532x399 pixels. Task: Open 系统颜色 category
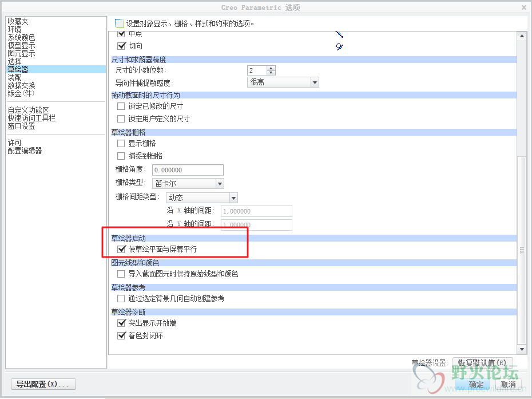tap(21, 37)
